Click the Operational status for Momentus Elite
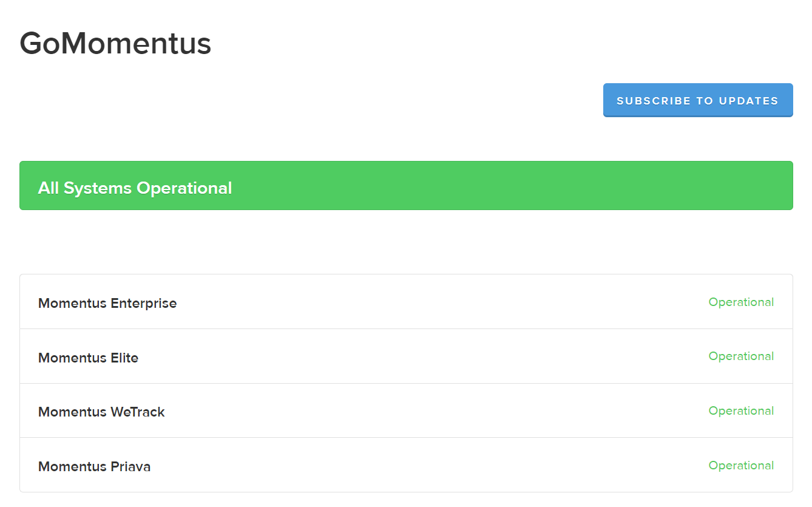This screenshot has width=812, height=507. [741, 356]
